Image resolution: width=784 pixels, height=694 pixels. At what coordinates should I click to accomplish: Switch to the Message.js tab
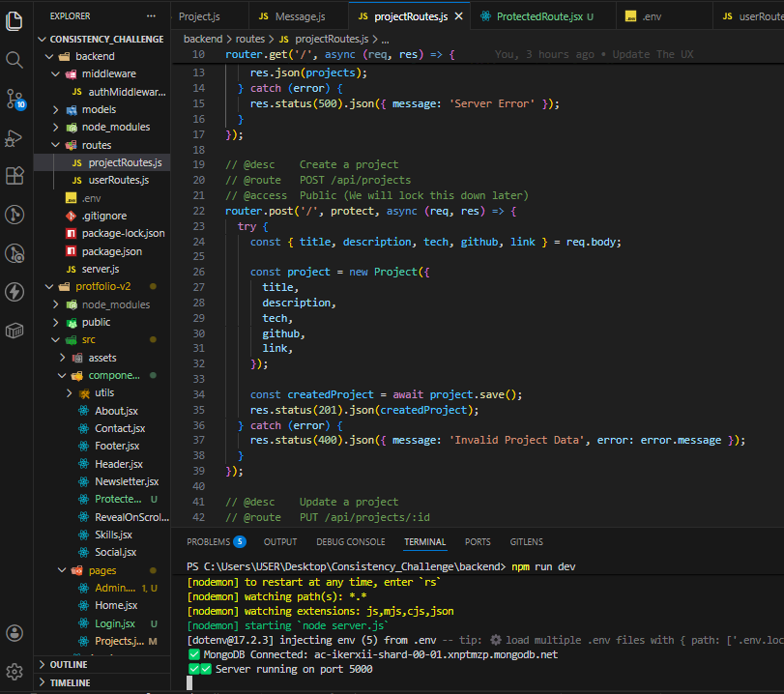292,16
